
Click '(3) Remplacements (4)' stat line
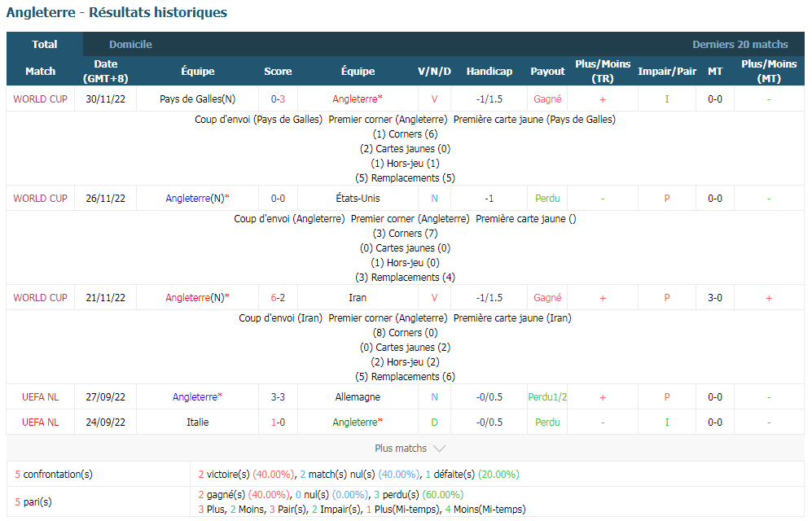(406, 278)
